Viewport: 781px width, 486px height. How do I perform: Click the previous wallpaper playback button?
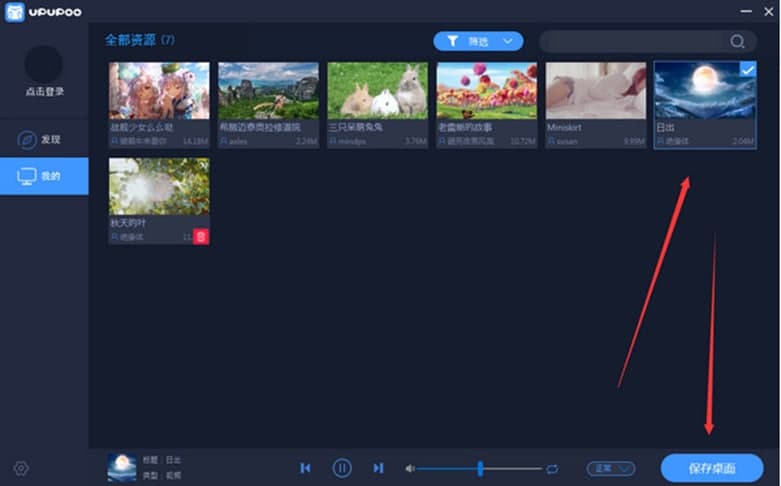point(305,468)
